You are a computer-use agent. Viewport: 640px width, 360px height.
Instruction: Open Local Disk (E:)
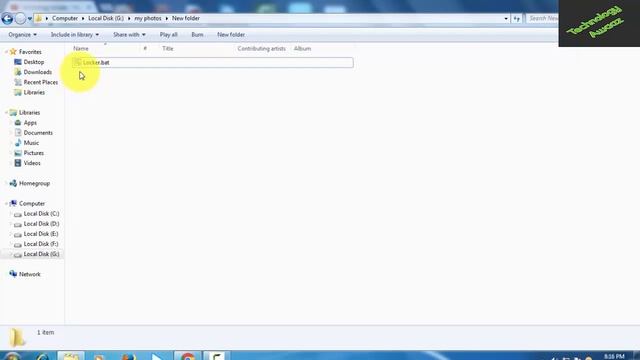tap(41, 234)
